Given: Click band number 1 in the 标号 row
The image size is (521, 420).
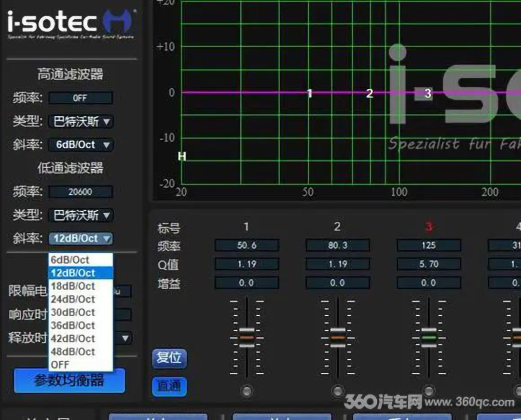Looking at the screenshot, I should tap(246, 227).
